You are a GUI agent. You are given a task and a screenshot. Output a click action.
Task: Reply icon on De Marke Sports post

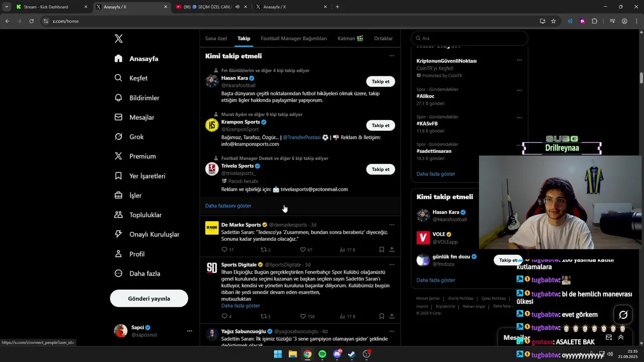pyautogui.click(x=224, y=249)
